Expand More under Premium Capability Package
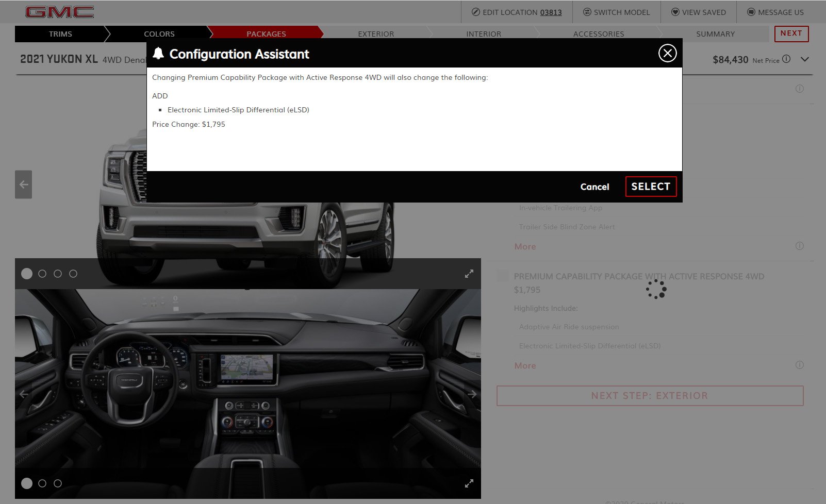 point(525,366)
